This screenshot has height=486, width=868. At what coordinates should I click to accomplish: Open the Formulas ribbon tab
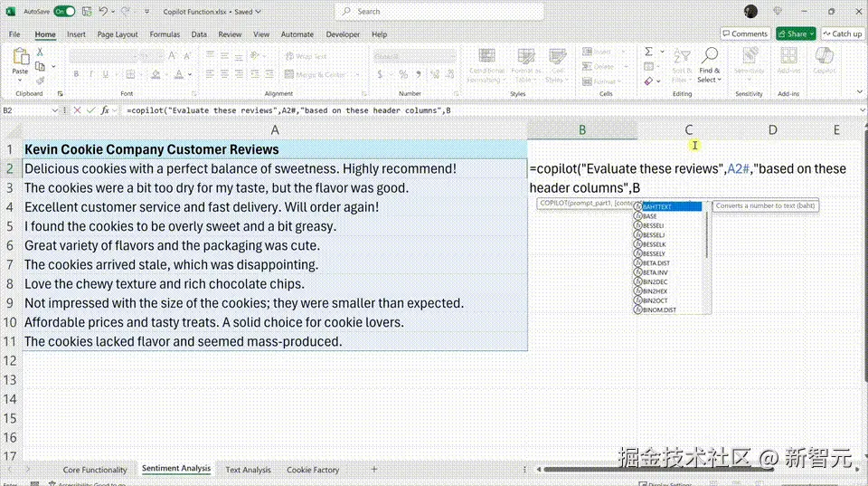point(165,34)
